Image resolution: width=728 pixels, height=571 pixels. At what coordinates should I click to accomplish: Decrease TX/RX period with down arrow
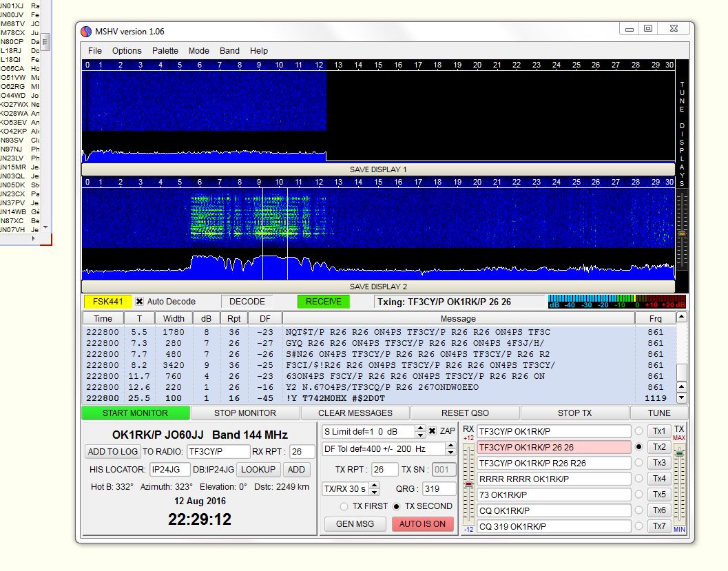pos(375,492)
